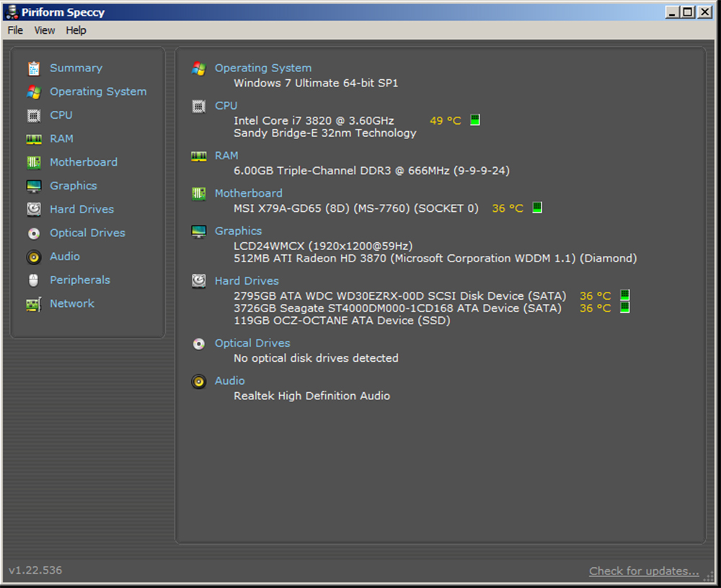Click the Peripherals mouse icon in sidebar
This screenshot has height=588, width=721.
[x=34, y=280]
